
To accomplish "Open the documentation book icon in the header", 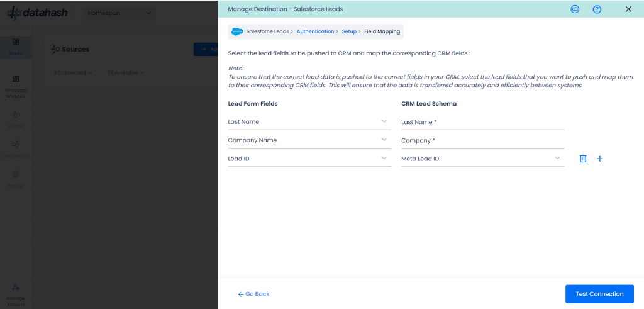I will pos(575,9).
